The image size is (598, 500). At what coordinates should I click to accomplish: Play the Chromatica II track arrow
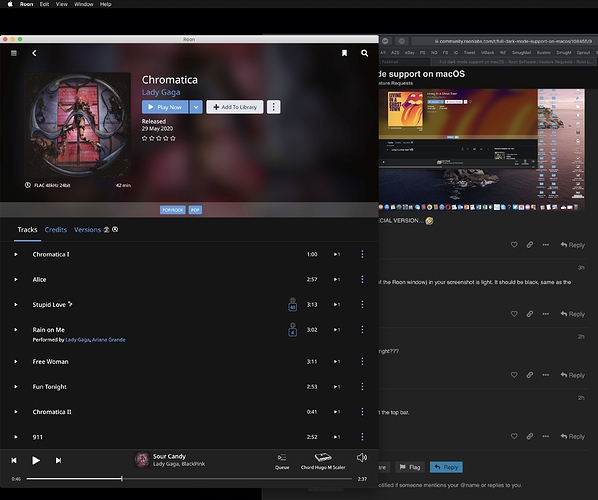[16, 412]
